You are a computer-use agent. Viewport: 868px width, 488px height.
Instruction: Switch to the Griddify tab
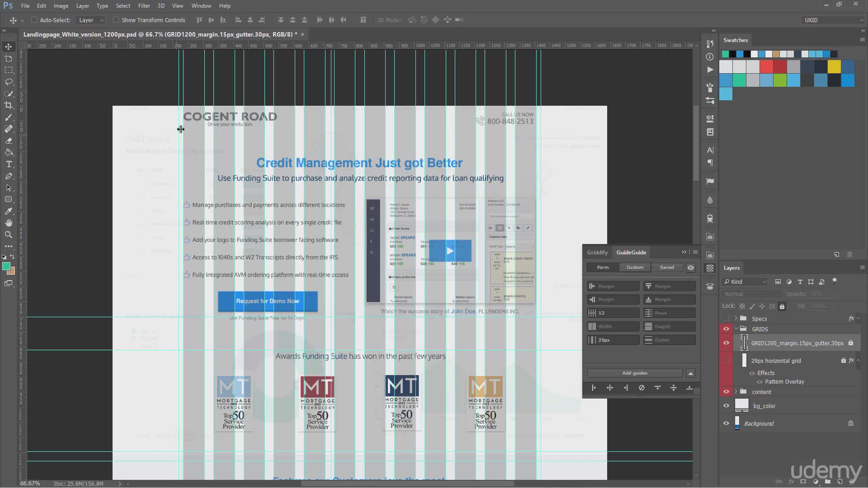pyautogui.click(x=597, y=252)
